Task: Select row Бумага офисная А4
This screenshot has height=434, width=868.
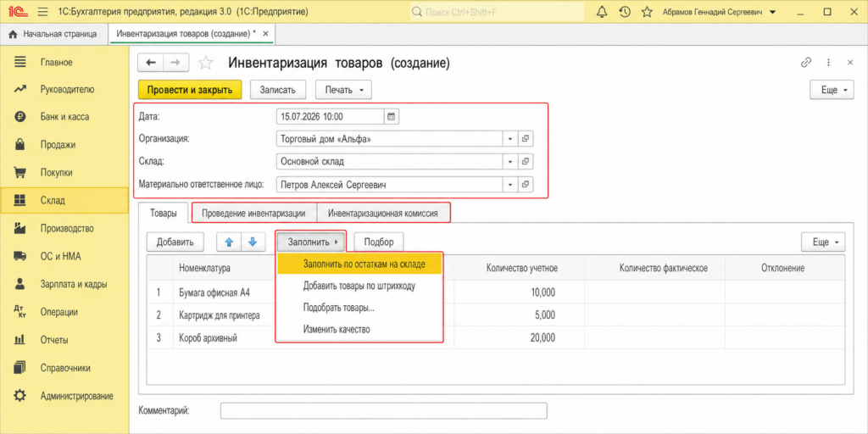Action: click(x=495, y=292)
